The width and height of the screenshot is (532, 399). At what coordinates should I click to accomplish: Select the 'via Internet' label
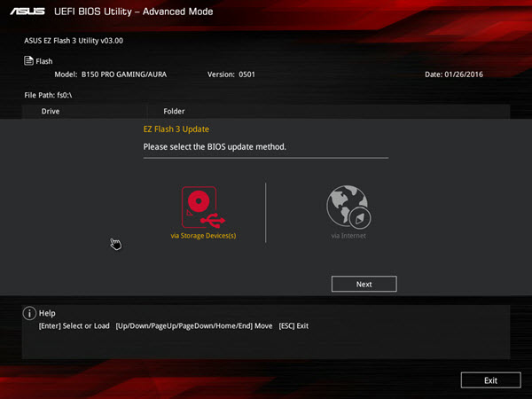348,236
